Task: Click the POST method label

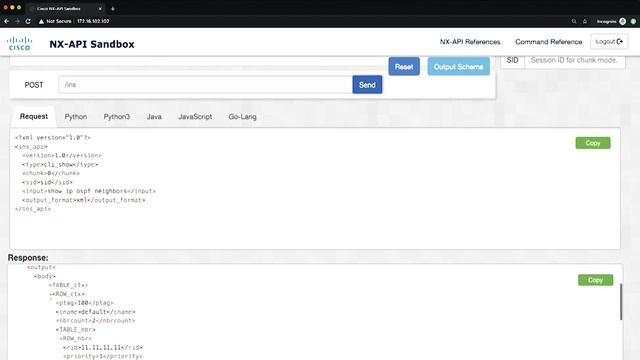Action: click(x=33, y=85)
